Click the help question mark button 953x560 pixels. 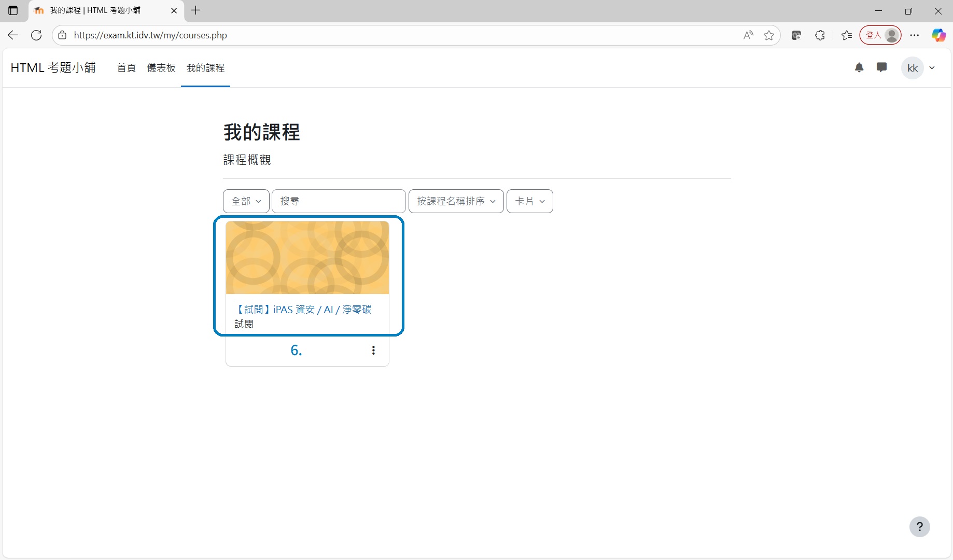tap(919, 527)
